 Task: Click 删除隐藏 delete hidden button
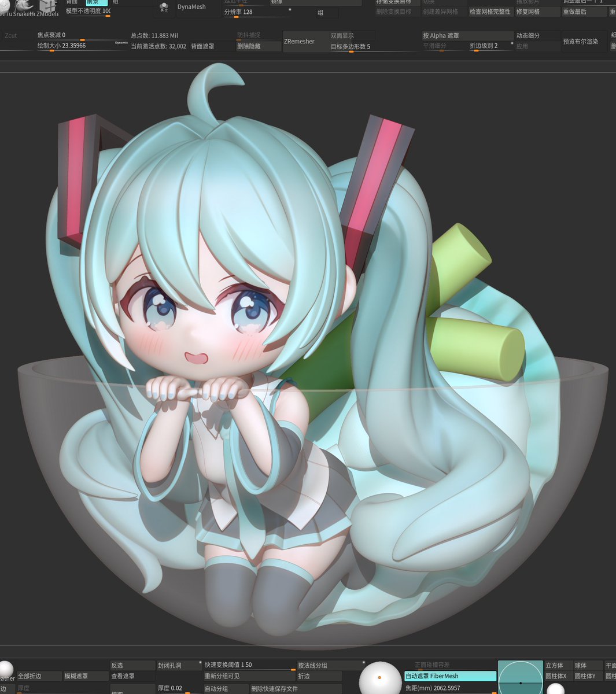(259, 46)
